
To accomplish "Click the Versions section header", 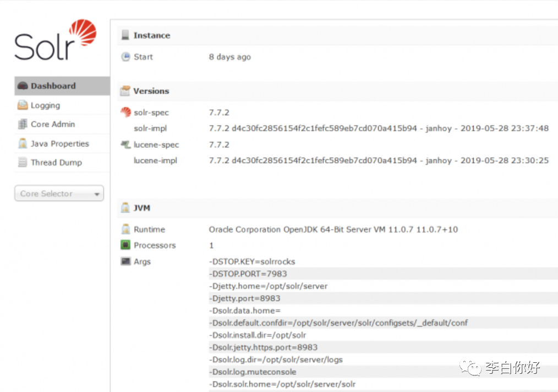I will tap(337, 91).
